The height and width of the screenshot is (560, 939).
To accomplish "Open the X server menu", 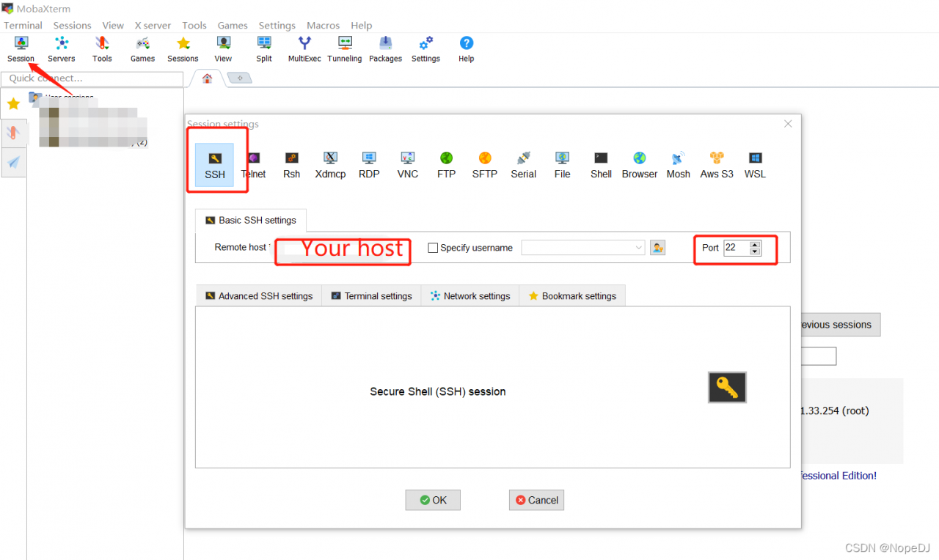I will click(153, 25).
